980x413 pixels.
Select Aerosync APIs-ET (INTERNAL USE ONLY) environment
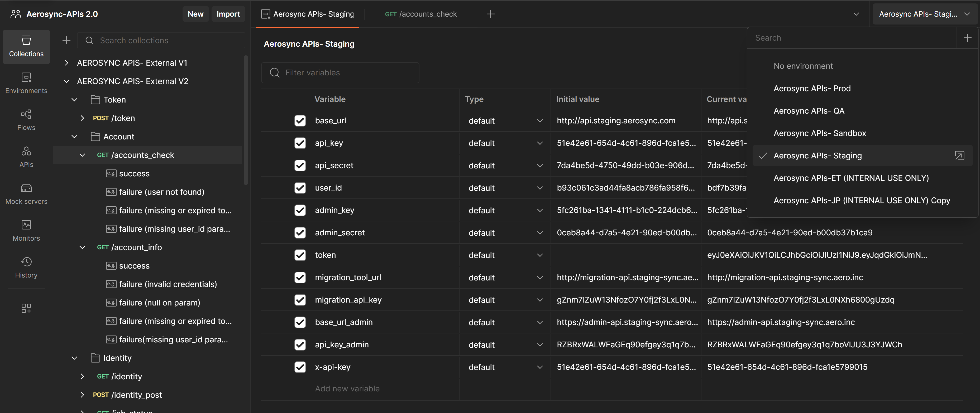[851, 178]
